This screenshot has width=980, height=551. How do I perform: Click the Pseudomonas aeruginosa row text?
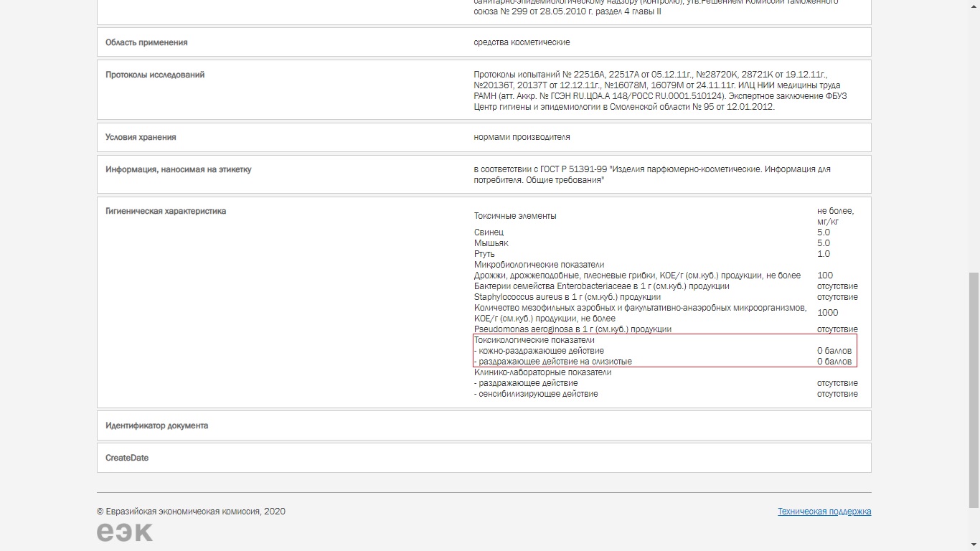573,329
